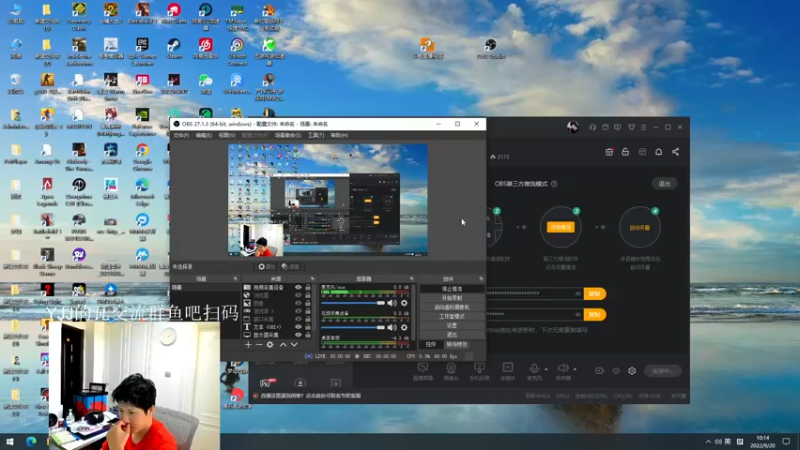Click the orange start-stream button in step circle
The height and width of the screenshot is (450, 800).
(560, 227)
